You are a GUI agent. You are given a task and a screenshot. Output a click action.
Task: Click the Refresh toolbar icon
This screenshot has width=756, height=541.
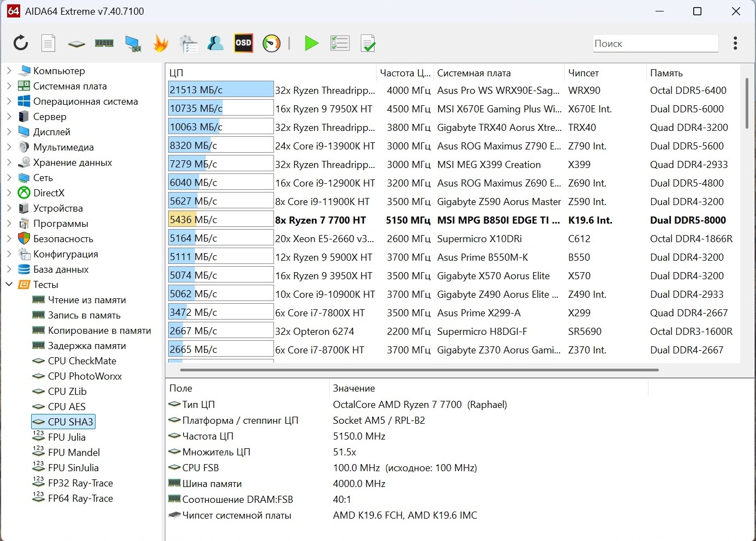[21, 43]
